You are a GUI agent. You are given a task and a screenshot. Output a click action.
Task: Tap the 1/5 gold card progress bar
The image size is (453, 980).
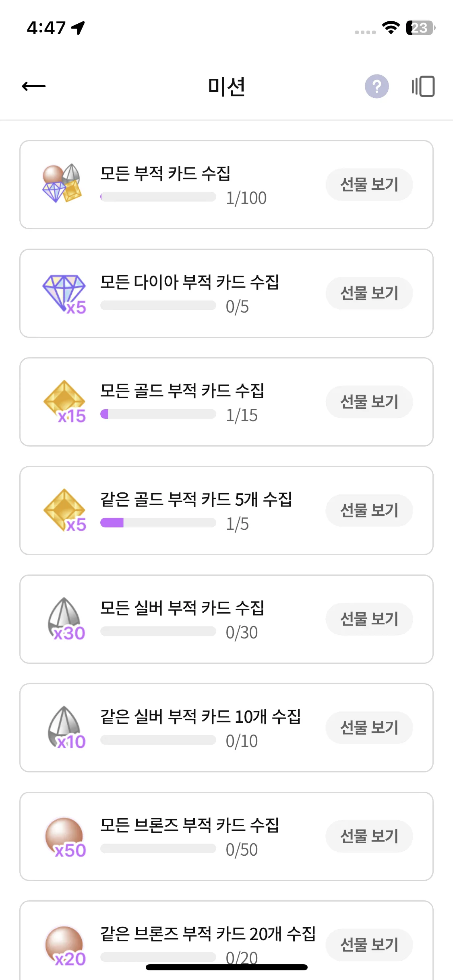point(158,523)
